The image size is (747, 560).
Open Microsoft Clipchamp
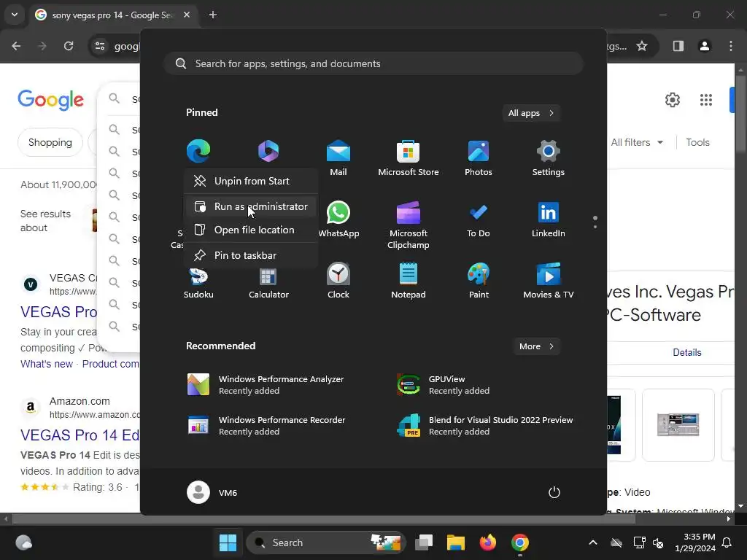coord(409,225)
